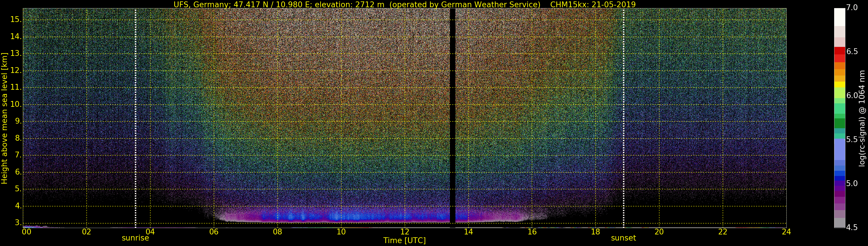This screenshot has width=868, height=246.
Task: Click the white swatch at the colorbar top
Action: click(x=840, y=17)
